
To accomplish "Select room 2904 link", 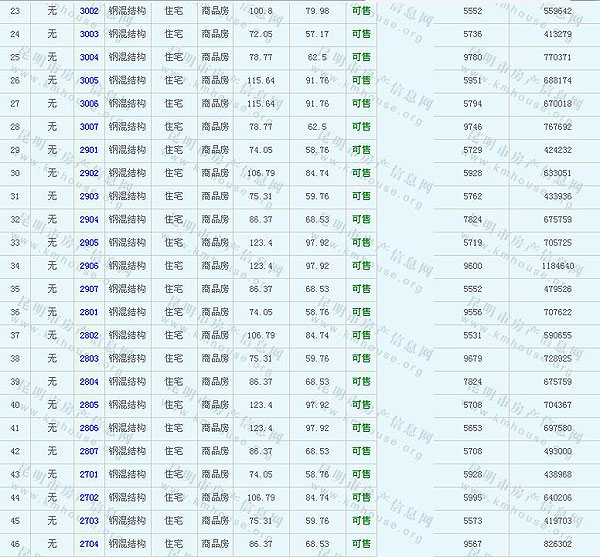I will click(89, 219).
